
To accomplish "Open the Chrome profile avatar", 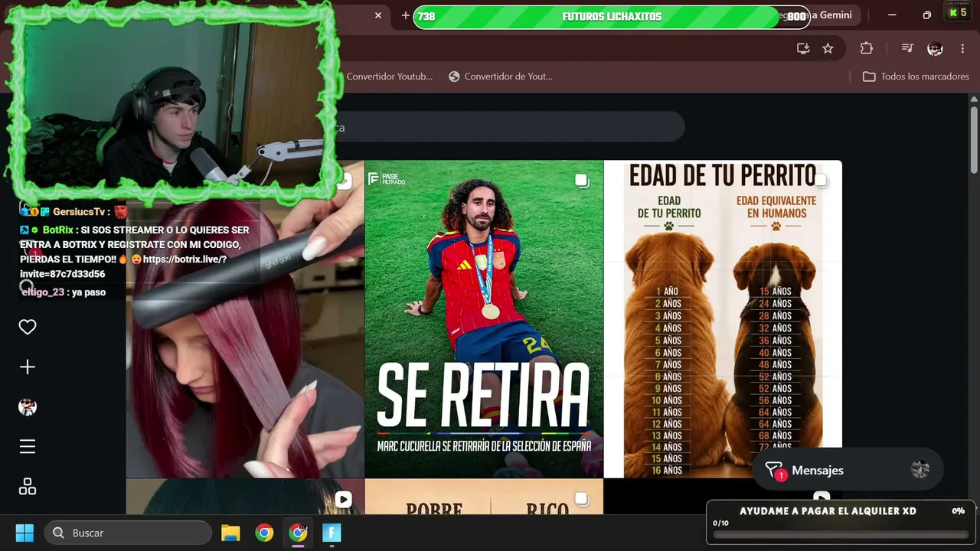I will pyautogui.click(x=935, y=48).
